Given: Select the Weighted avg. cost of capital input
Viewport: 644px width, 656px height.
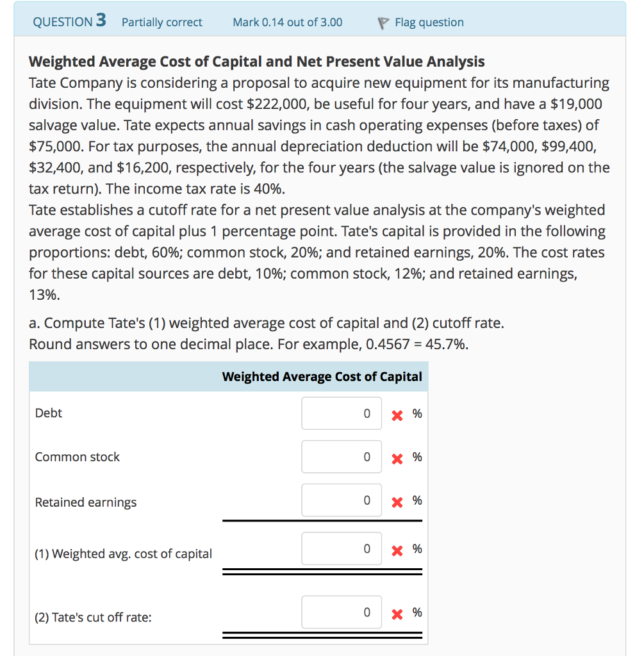Looking at the screenshot, I should [341, 549].
